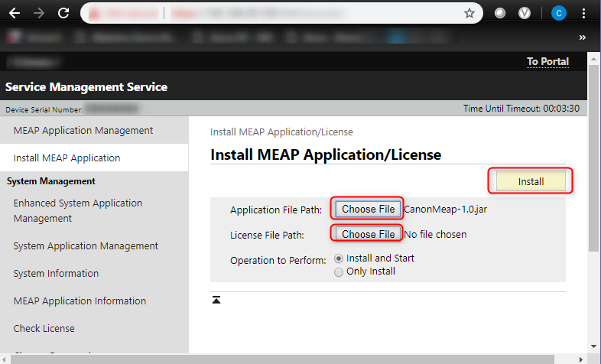Screen dimensions: 601x364
Task: Open MEAP Application Management in sidebar
Action: tap(83, 131)
